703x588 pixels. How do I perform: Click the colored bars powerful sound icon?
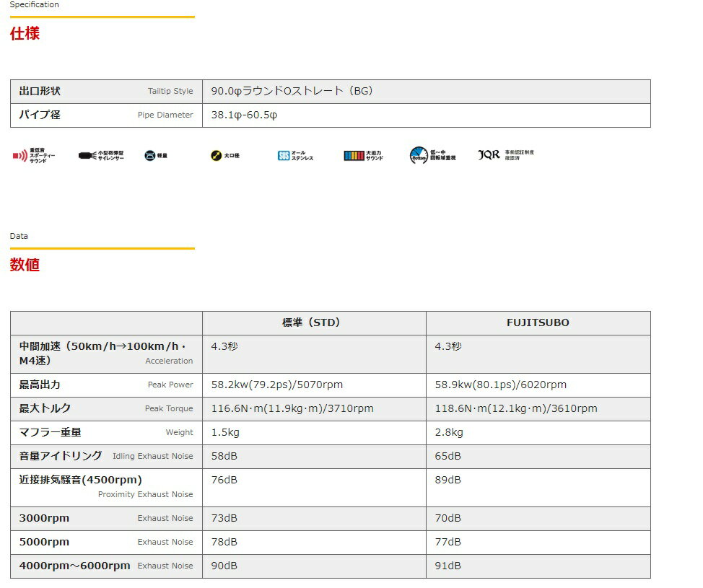tap(354, 155)
